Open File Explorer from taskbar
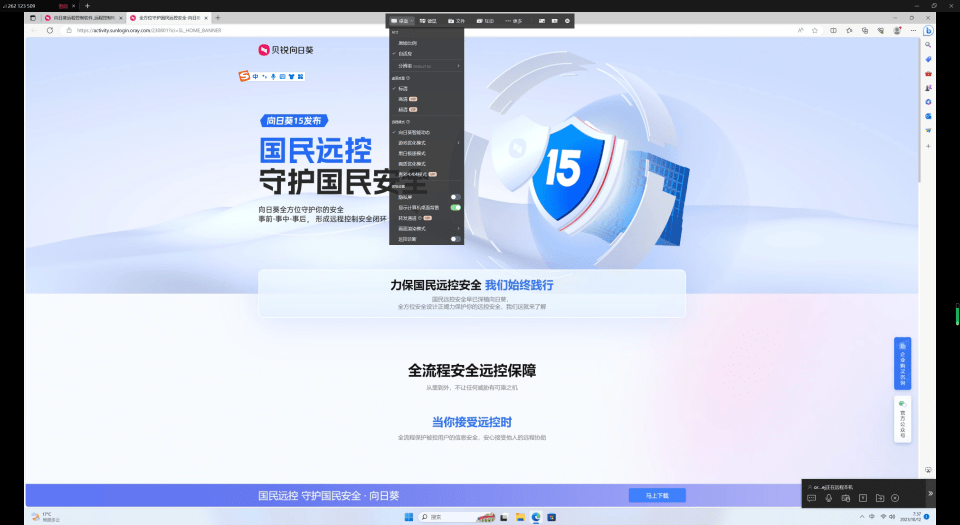 (520, 517)
